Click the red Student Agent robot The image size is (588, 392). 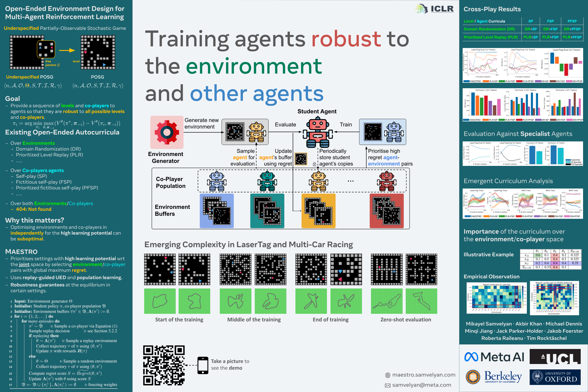click(317, 133)
